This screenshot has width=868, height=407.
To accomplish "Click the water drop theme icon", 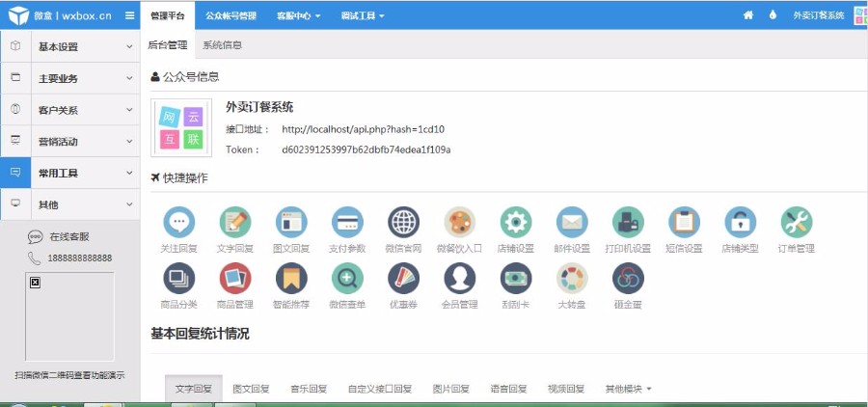I will pyautogui.click(x=773, y=15).
